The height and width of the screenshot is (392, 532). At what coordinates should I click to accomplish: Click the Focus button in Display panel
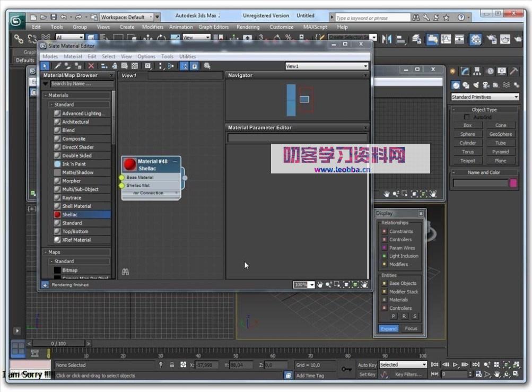411,328
